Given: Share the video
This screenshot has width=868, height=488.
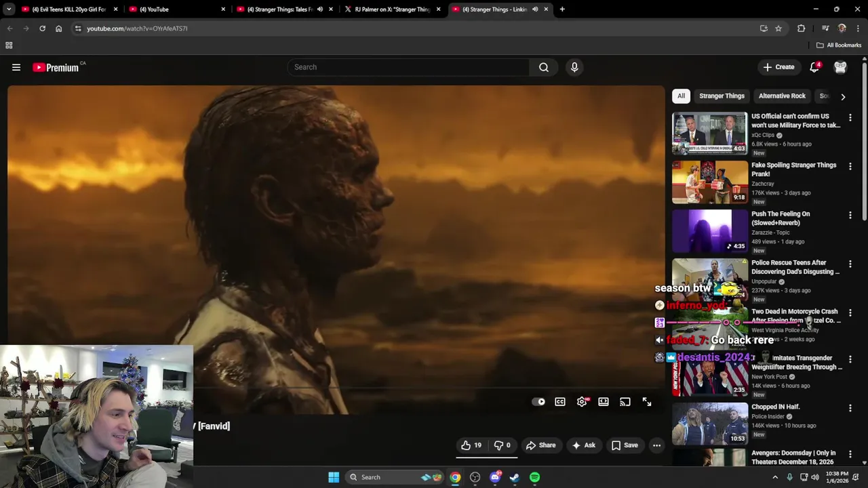Looking at the screenshot, I should click(x=540, y=445).
